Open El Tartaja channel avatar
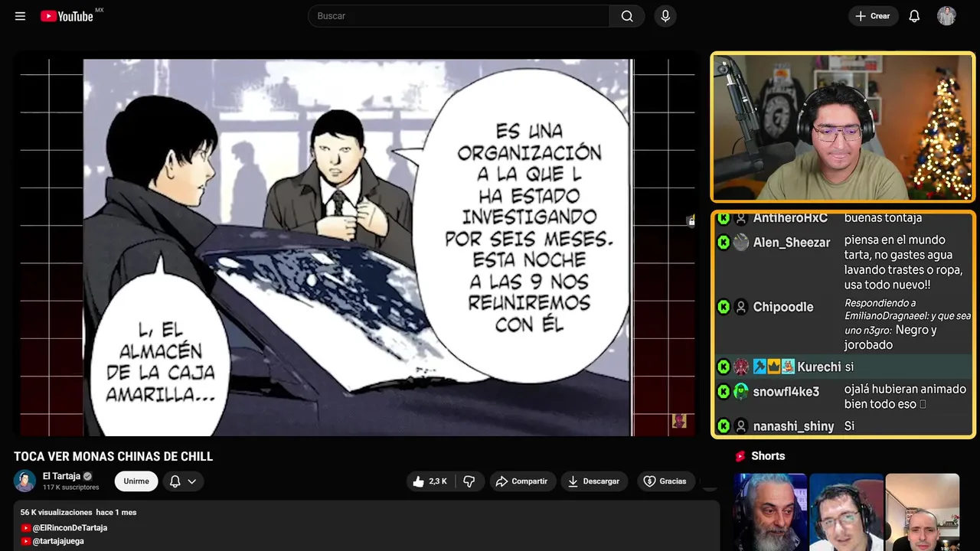This screenshot has width=980, height=551. coord(24,481)
